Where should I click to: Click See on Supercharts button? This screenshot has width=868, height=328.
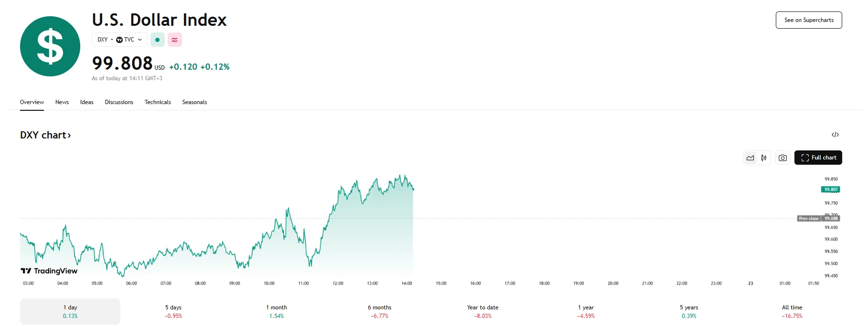[x=809, y=20]
